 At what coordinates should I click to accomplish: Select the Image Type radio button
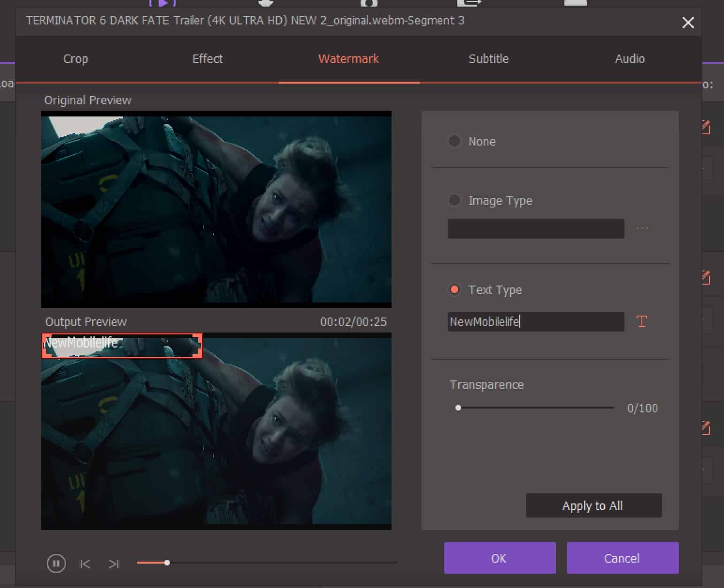coord(454,200)
